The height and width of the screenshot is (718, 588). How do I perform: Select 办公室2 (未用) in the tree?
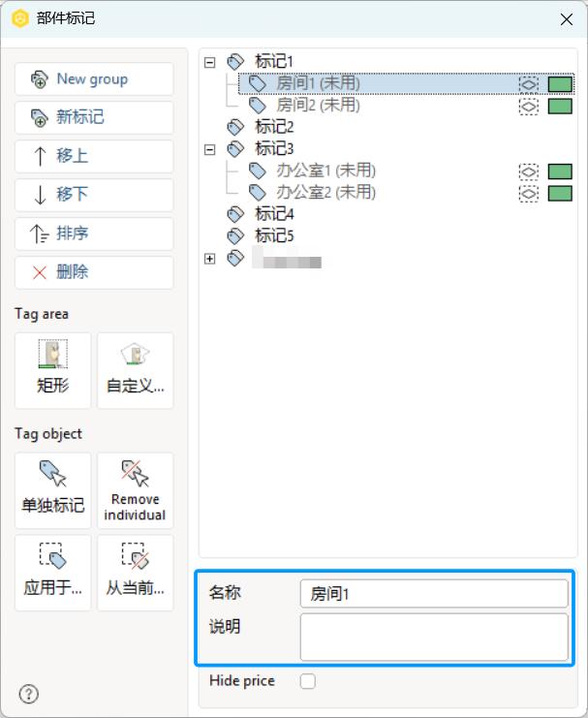pyautogui.click(x=325, y=192)
